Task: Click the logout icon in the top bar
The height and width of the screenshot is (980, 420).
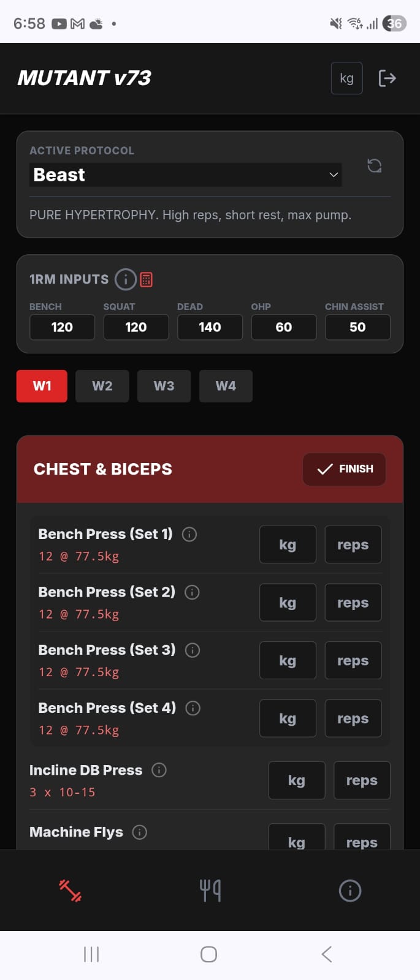Action: coord(387,78)
